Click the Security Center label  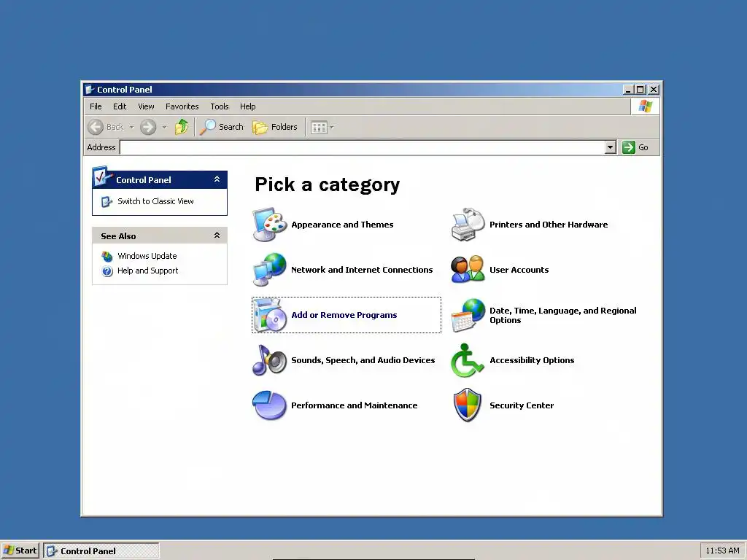pyautogui.click(x=522, y=405)
